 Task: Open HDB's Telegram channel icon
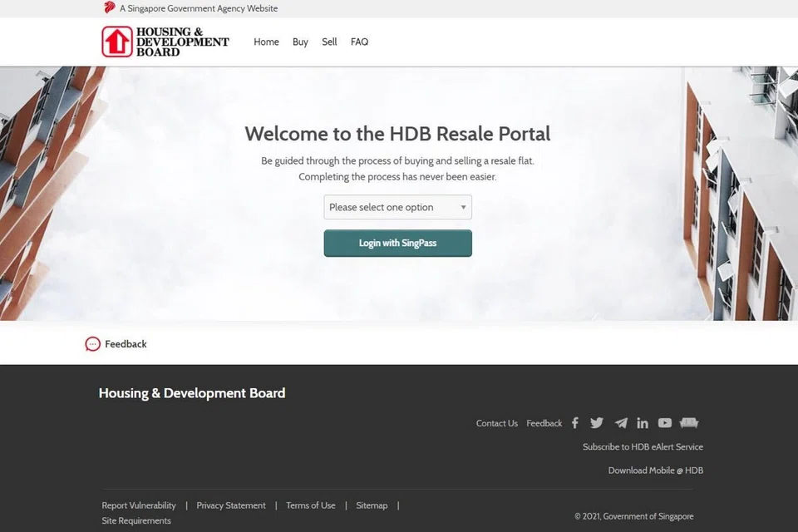tap(620, 423)
